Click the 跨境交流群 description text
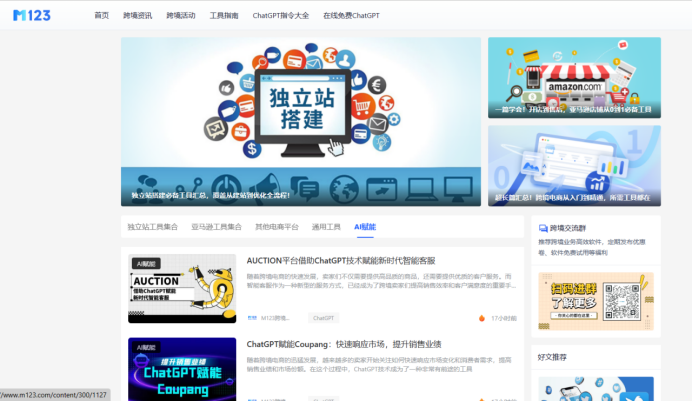This screenshot has width=693, height=402. [x=592, y=247]
